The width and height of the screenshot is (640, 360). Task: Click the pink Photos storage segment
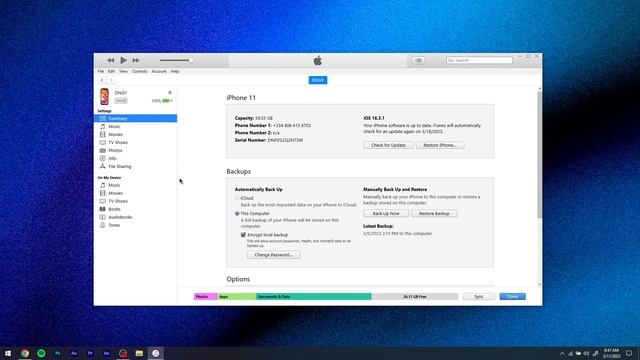(206, 297)
